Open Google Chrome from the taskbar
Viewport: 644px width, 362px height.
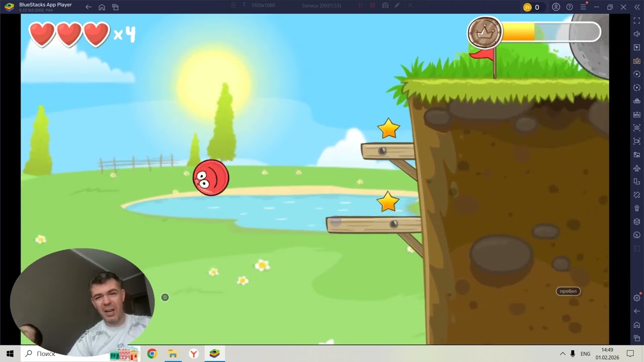coord(152,354)
